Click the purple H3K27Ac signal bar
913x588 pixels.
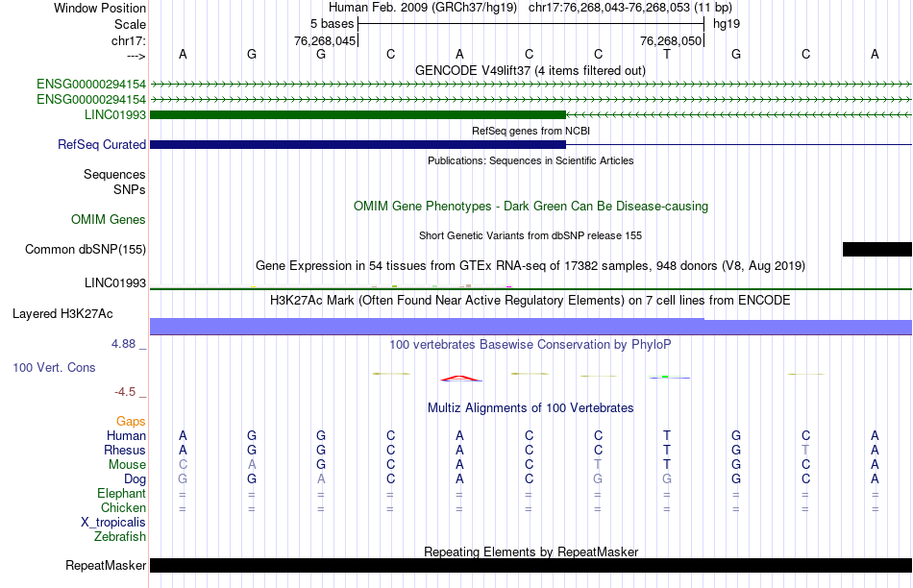click(531, 327)
